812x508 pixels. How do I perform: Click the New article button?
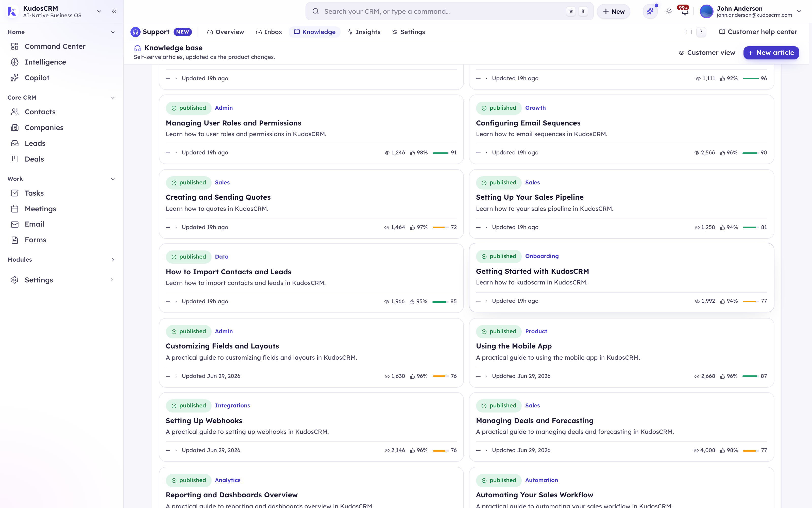point(771,53)
